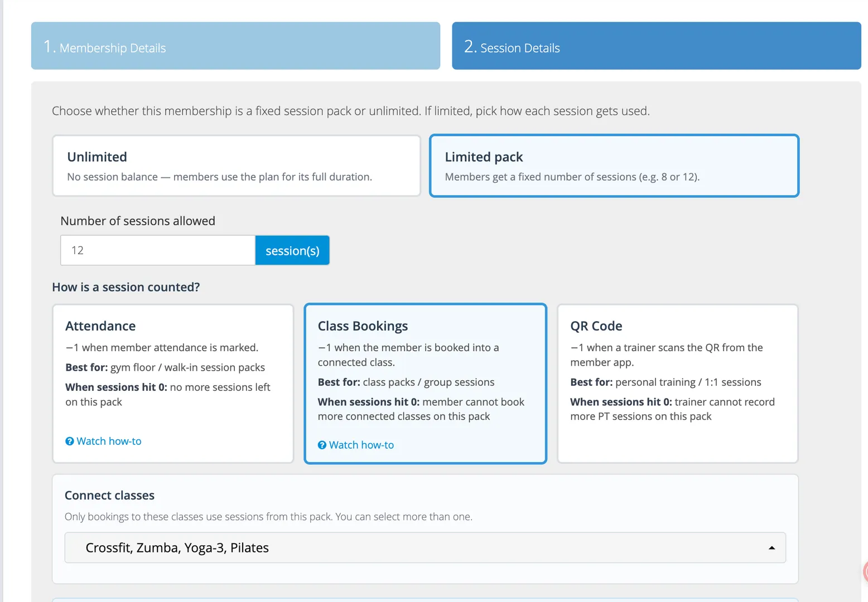Click the "Number of sessions allowed" label
Screen dimensions: 868x602
(x=138, y=221)
